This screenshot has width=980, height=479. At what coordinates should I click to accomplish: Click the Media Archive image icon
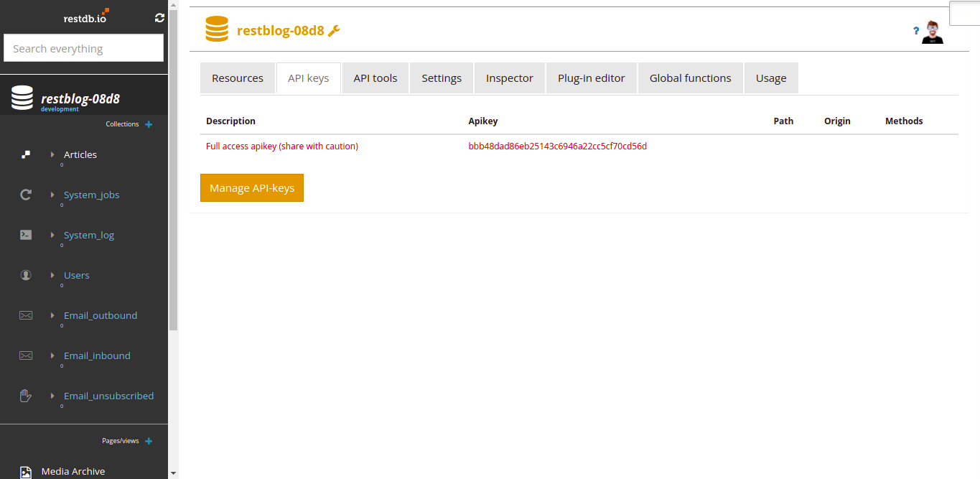click(x=26, y=472)
